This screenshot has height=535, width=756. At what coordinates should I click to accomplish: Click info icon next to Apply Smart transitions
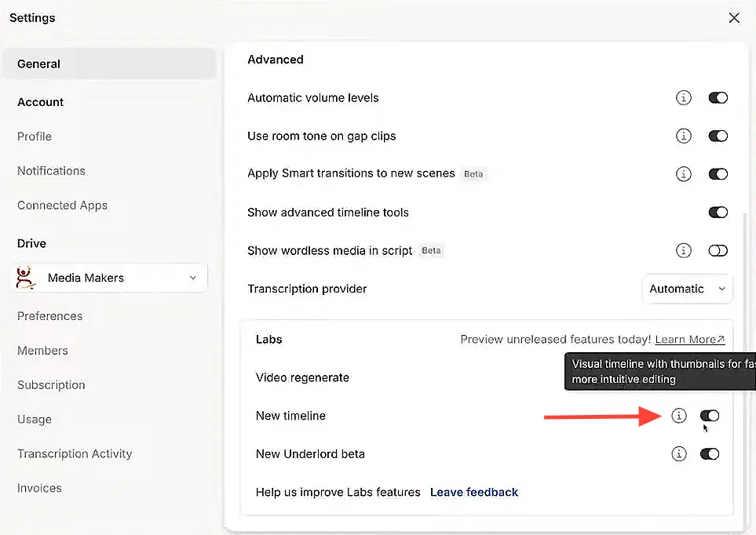tap(683, 173)
